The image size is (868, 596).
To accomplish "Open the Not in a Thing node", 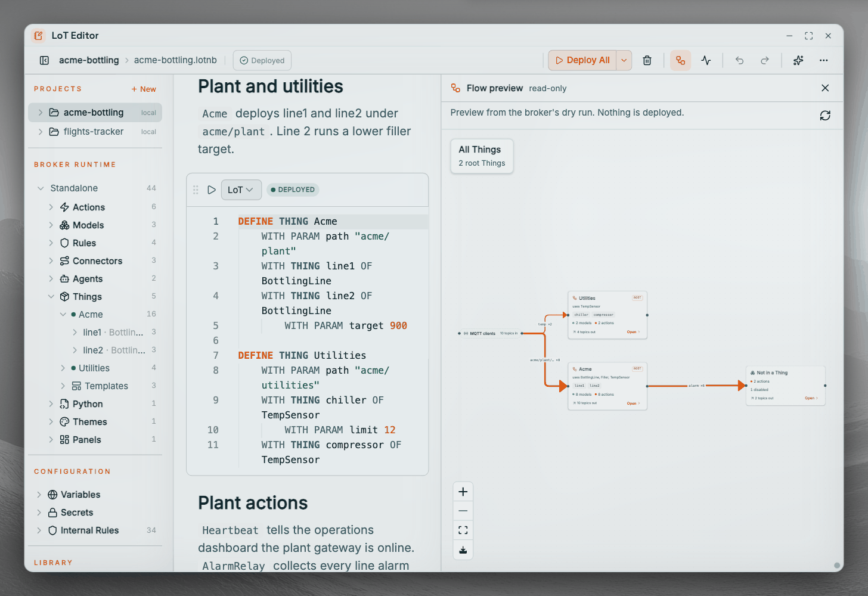I will pos(811,398).
